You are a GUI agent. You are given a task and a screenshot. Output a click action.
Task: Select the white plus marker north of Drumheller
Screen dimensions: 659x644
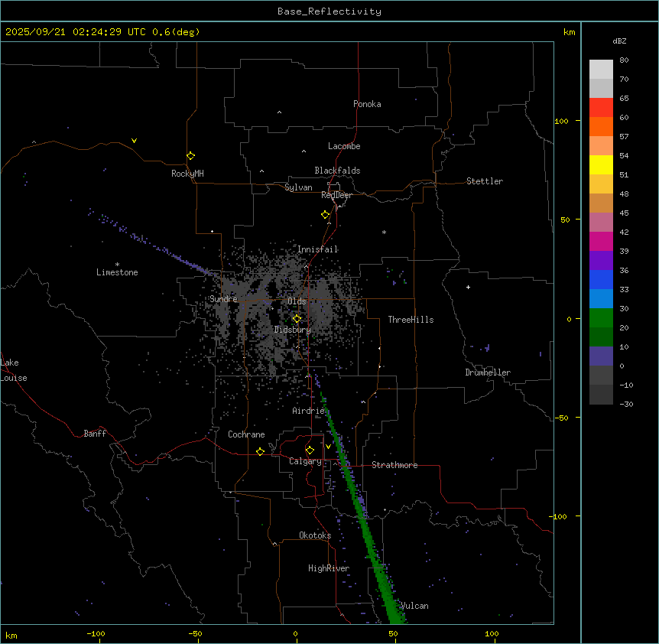click(x=469, y=287)
